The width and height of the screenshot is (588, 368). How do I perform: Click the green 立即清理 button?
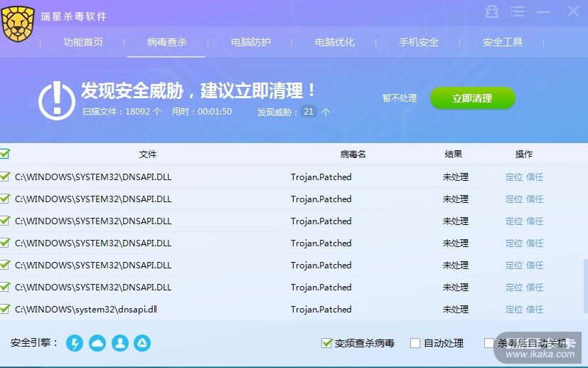click(473, 98)
